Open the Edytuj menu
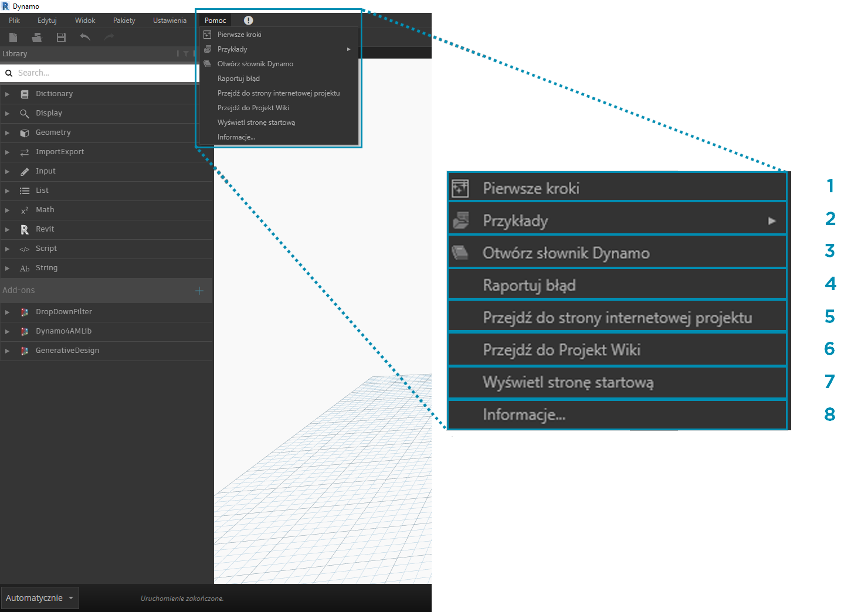The image size is (868, 612). pos(47,21)
